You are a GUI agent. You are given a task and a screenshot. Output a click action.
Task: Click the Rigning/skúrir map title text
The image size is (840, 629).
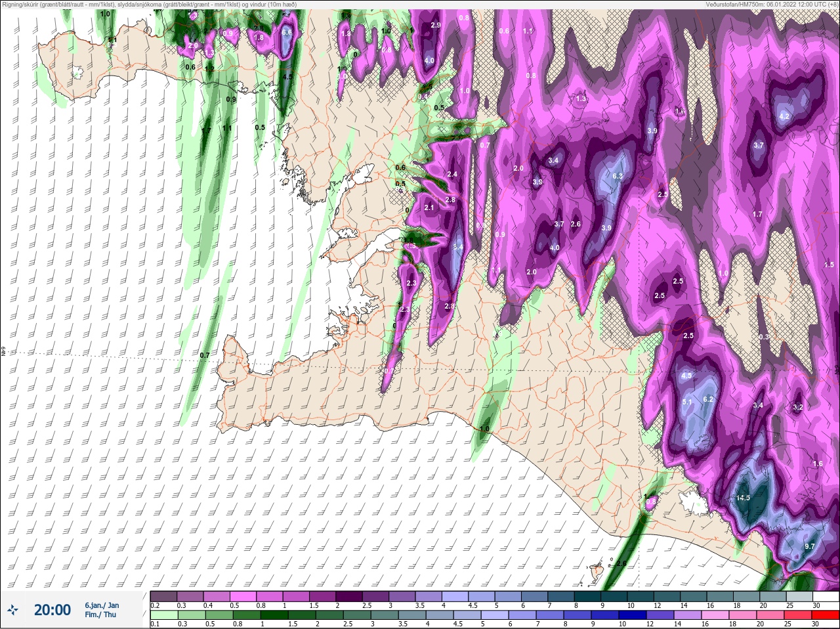tap(149, 5)
